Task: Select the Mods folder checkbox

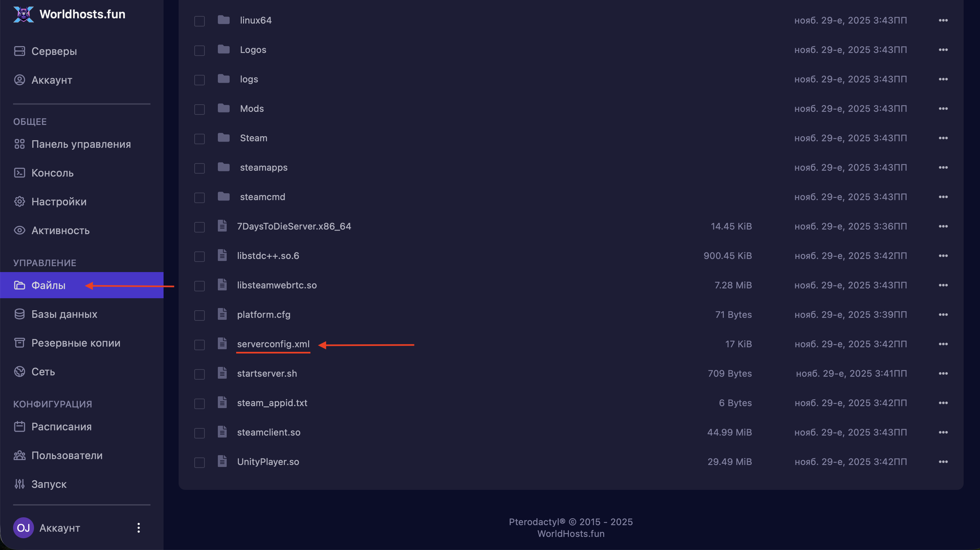Action: click(x=199, y=109)
